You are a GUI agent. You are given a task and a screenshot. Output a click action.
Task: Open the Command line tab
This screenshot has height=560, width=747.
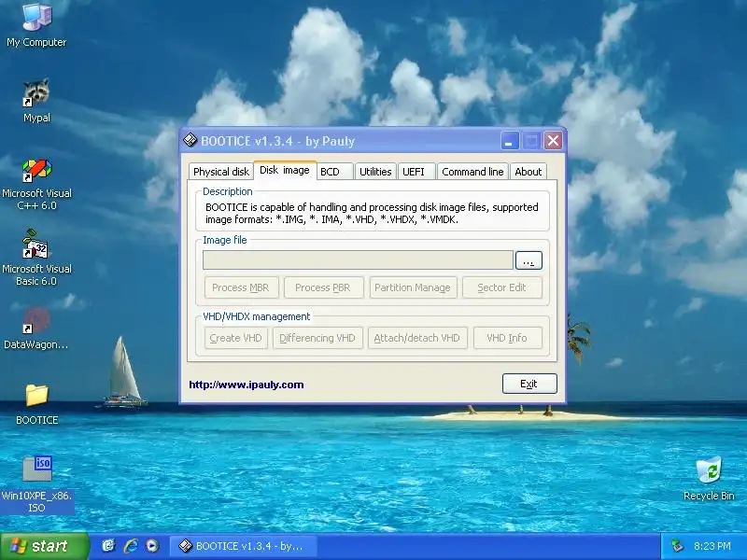click(x=472, y=172)
